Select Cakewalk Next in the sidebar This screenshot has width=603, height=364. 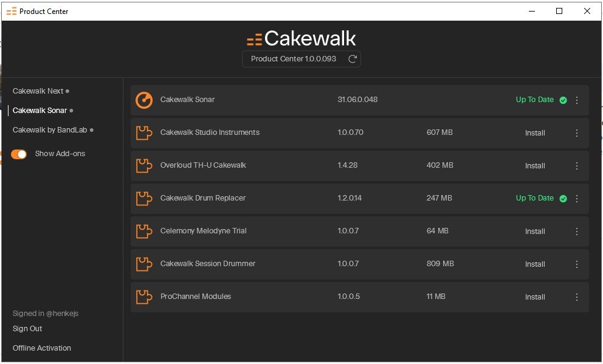(x=38, y=91)
